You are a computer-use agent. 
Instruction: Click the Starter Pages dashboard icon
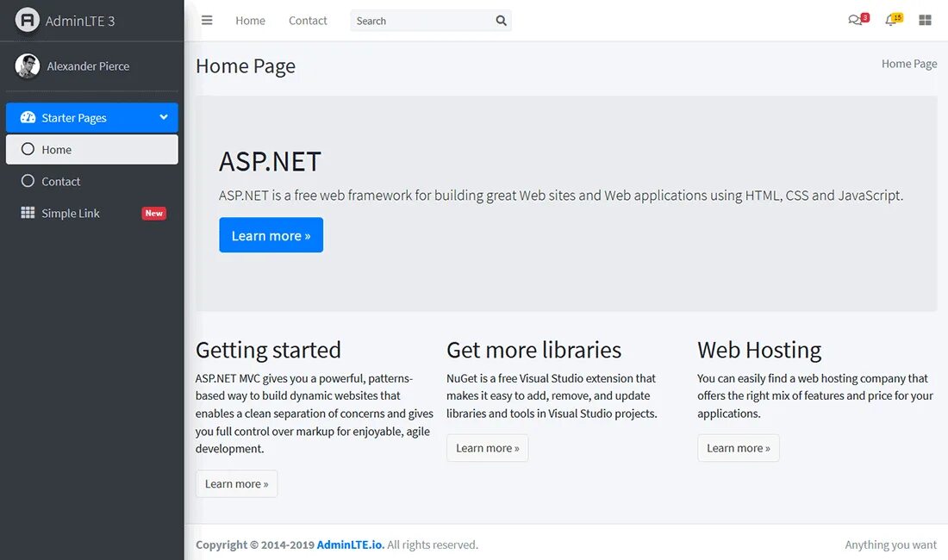coord(28,117)
